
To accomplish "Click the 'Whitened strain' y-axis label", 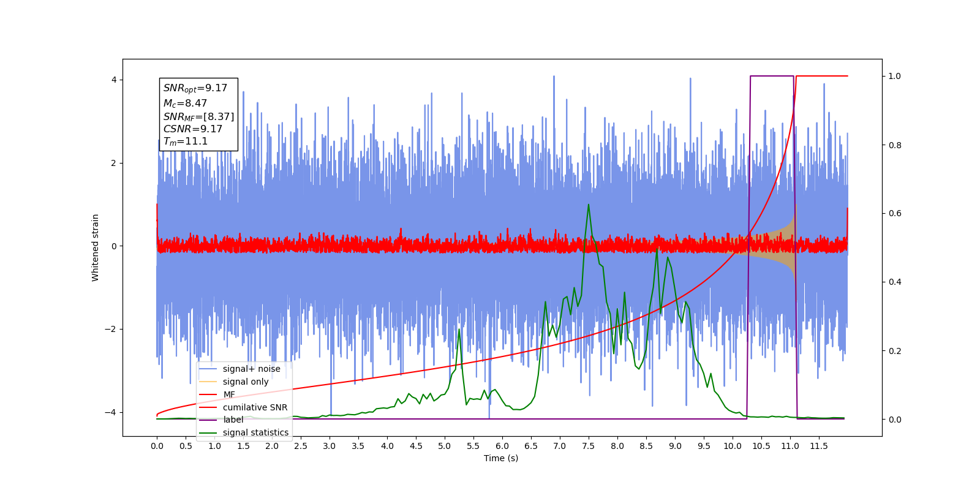I will [96, 247].
